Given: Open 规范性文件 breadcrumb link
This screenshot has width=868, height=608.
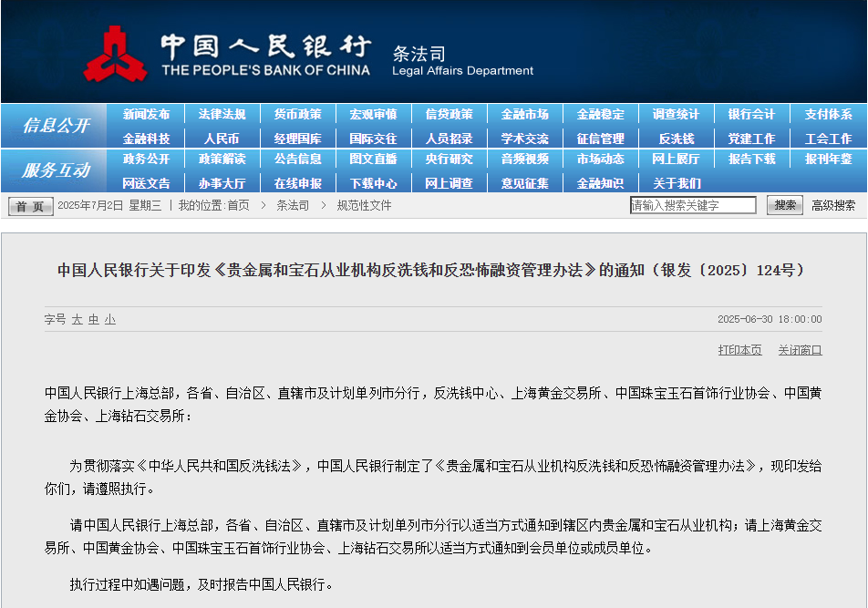Looking at the screenshot, I should point(365,205).
